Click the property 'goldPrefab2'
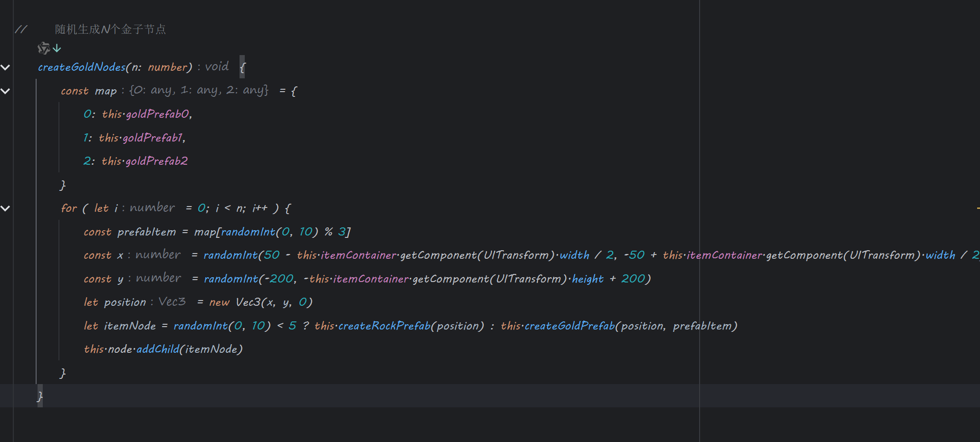This screenshot has width=980, height=442. pos(157,161)
